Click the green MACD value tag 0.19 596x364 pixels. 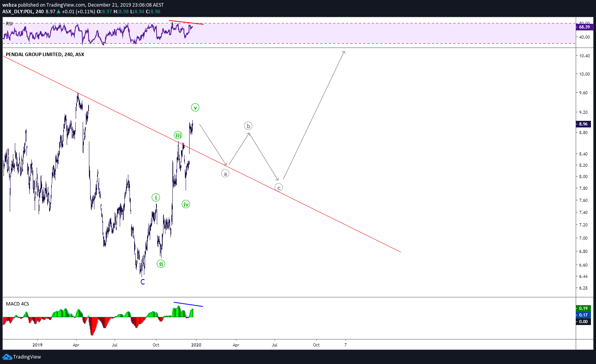click(583, 308)
